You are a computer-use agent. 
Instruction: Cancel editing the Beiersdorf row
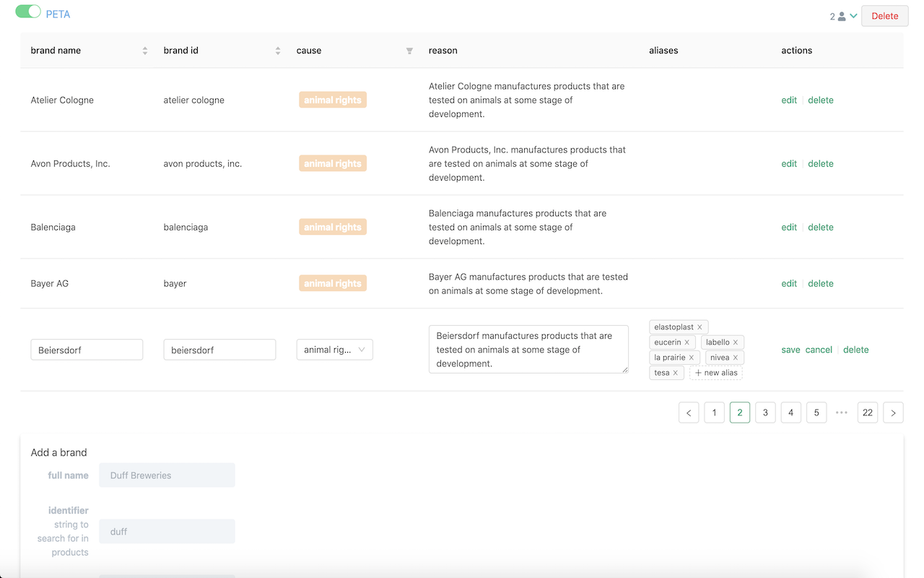point(819,350)
